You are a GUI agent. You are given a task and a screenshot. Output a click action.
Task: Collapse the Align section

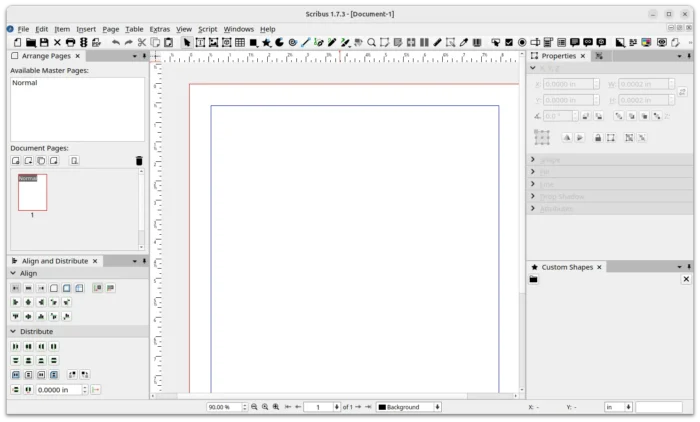click(13, 273)
